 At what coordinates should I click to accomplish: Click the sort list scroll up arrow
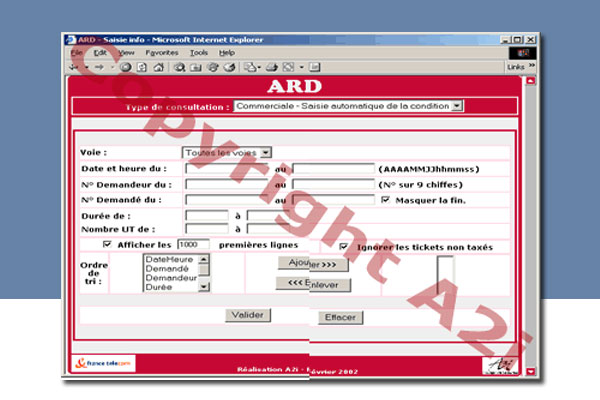coord(204,259)
